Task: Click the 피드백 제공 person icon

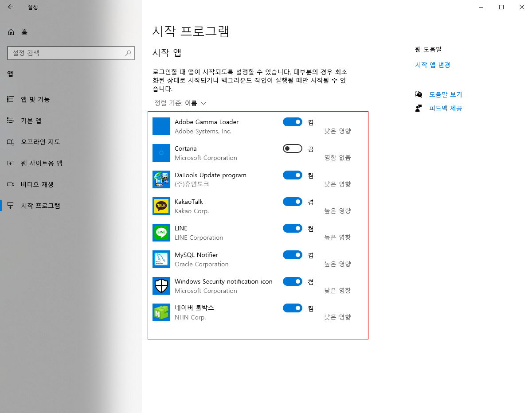Action: click(x=419, y=108)
